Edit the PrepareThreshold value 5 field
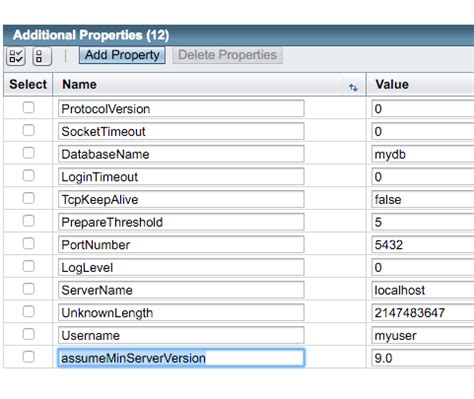Image resolution: width=474 pixels, height=399 pixels. (423, 222)
